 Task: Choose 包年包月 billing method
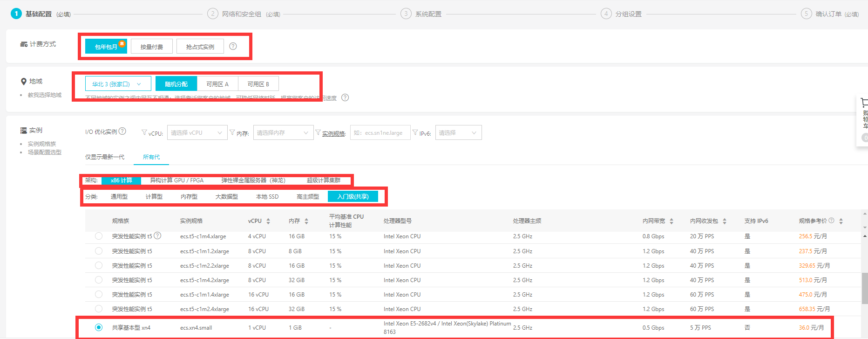coord(106,47)
